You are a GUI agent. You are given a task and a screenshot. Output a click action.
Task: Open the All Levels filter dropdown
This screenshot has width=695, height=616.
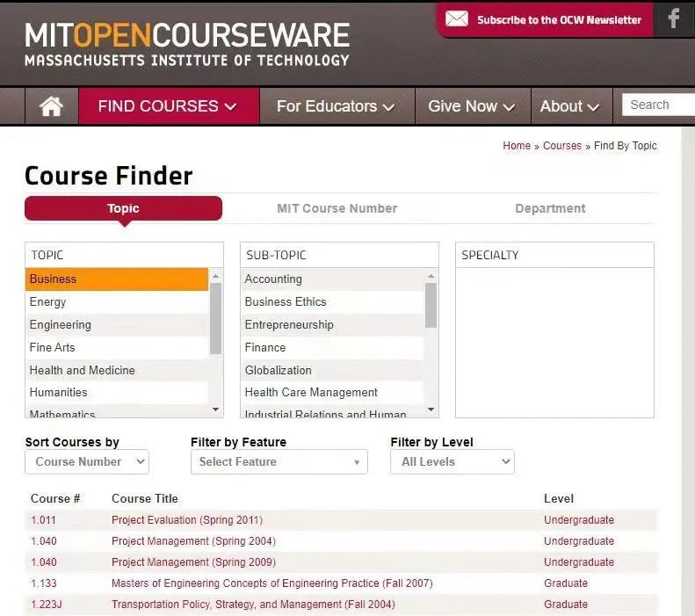[452, 461]
